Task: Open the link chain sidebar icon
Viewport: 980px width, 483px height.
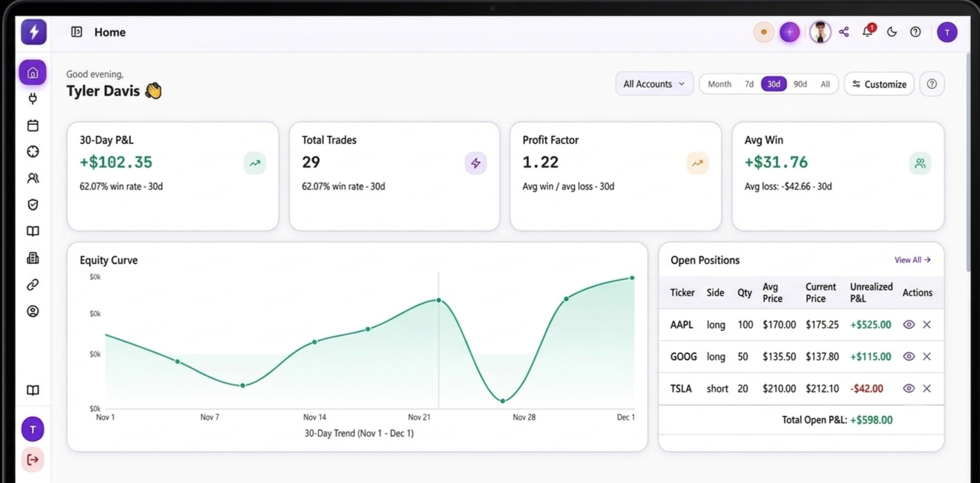Action: point(32,284)
